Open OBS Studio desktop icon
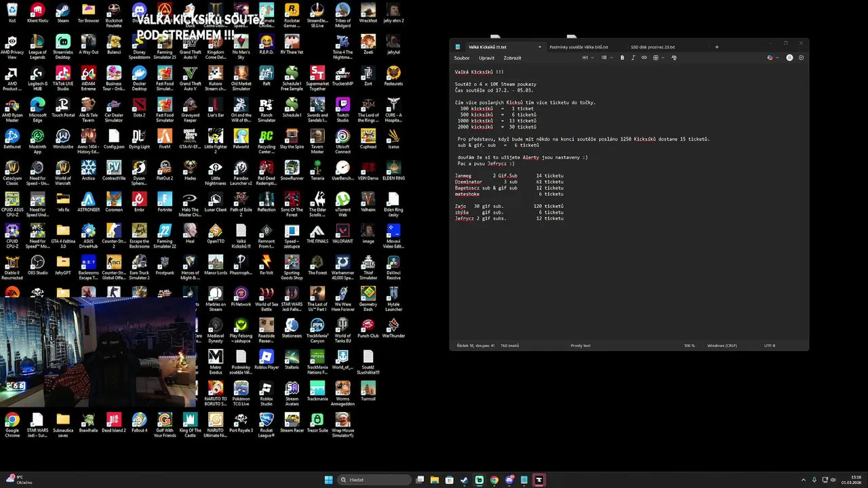The image size is (868, 488). pos(37,265)
